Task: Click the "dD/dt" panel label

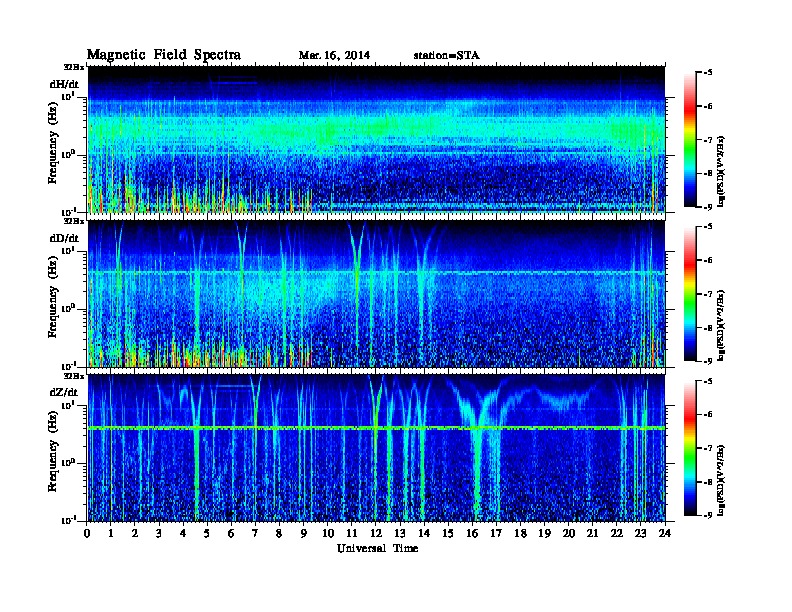Action: point(64,238)
